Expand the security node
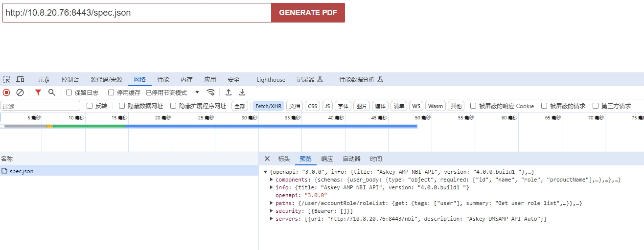The height and width of the screenshot is (250, 644). click(x=272, y=211)
